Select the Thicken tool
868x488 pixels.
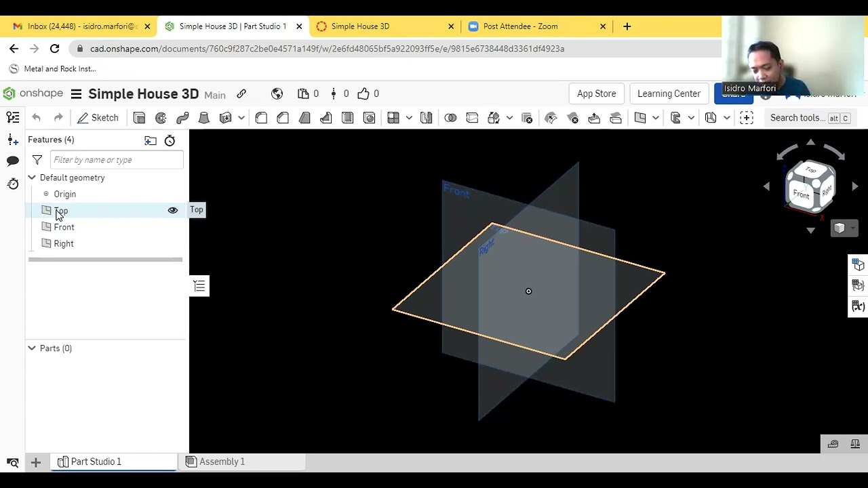pyautogui.click(x=226, y=118)
